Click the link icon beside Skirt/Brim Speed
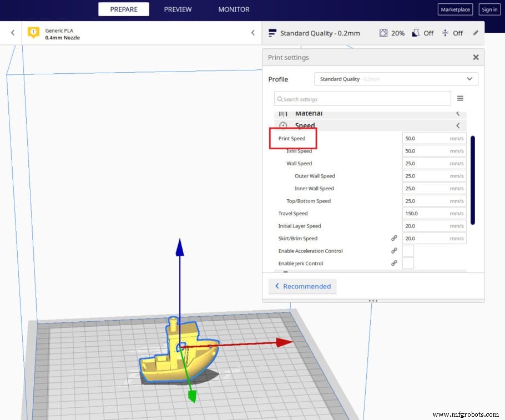Image resolution: width=505 pixels, height=420 pixels. coord(394,238)
